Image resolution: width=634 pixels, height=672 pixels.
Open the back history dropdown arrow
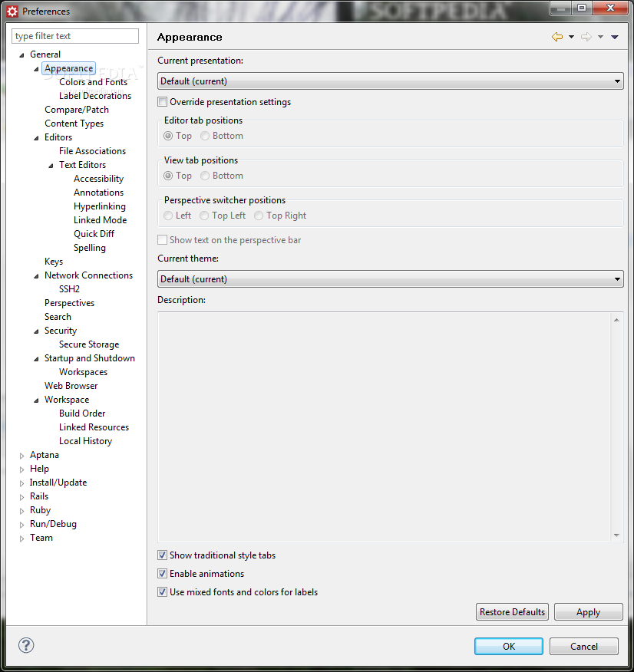pos(571,37)
